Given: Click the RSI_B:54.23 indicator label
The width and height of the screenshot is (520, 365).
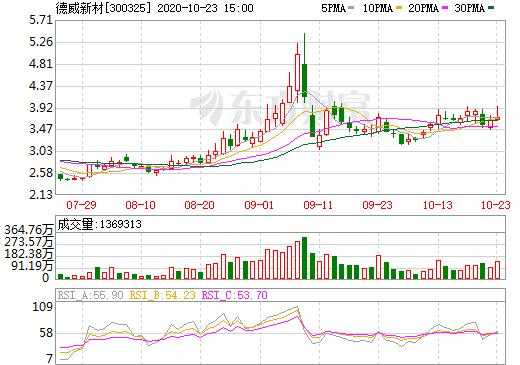Looking at the screenshot, I should pos(162,295).
